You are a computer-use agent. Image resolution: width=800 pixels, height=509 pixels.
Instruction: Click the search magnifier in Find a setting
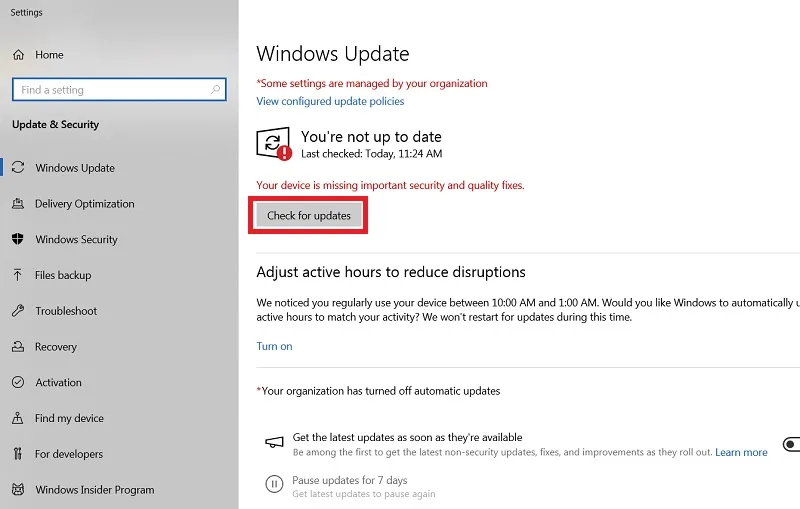(x=215, y=89)
